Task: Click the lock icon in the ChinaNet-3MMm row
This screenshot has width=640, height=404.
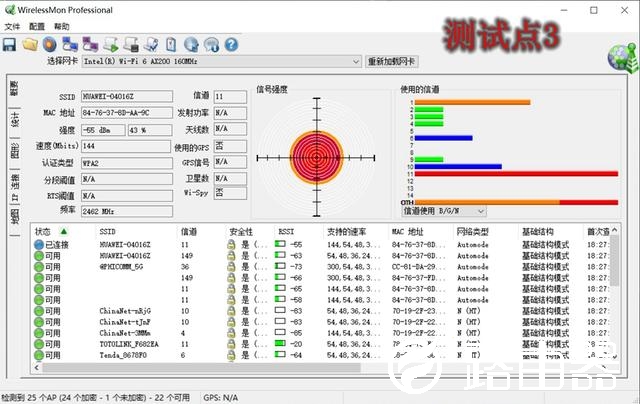Action: pos(231,333)
